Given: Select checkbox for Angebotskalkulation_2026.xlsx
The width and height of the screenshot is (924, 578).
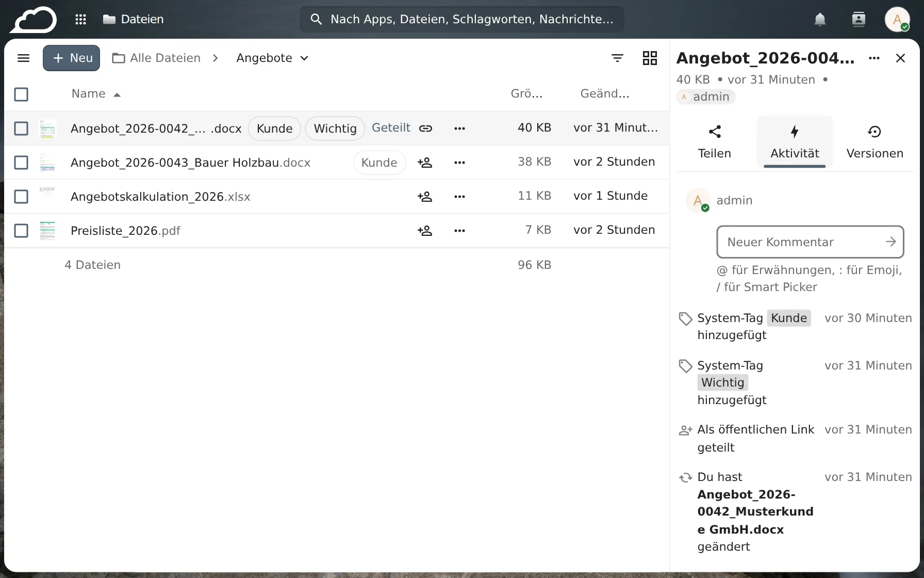Looking at the screenshot, I should tap(21, 197).
